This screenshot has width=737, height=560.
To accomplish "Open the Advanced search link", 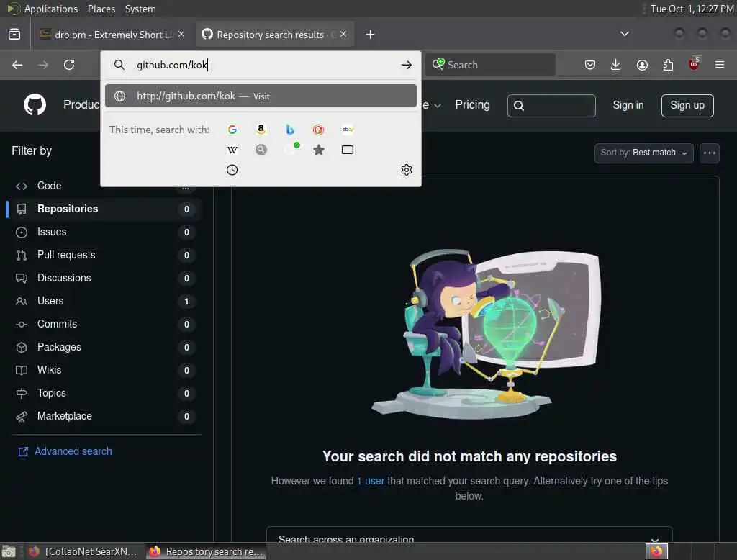I will [x=73, y=451].
